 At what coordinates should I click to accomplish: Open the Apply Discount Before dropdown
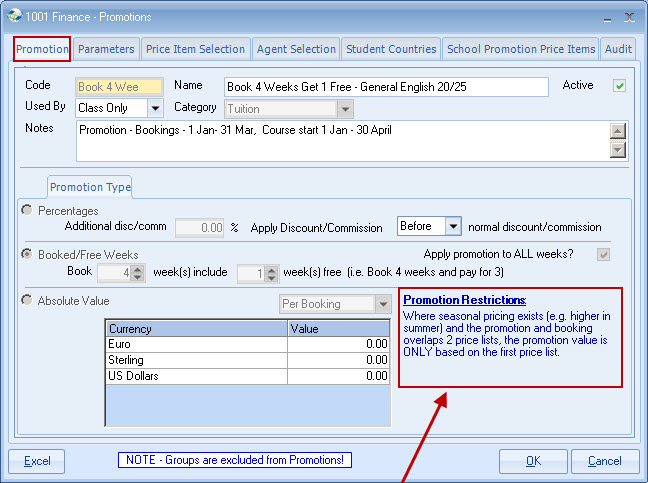pyautogui.click(x=453, y=227)
